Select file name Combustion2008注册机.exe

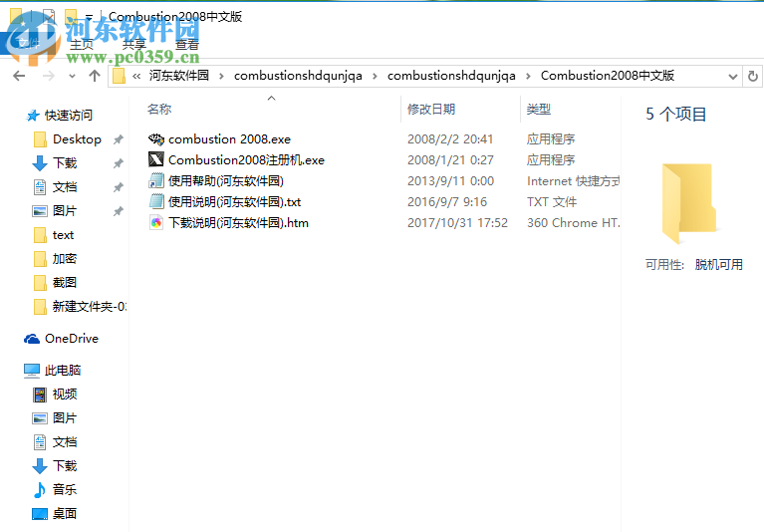coord(246,159)
